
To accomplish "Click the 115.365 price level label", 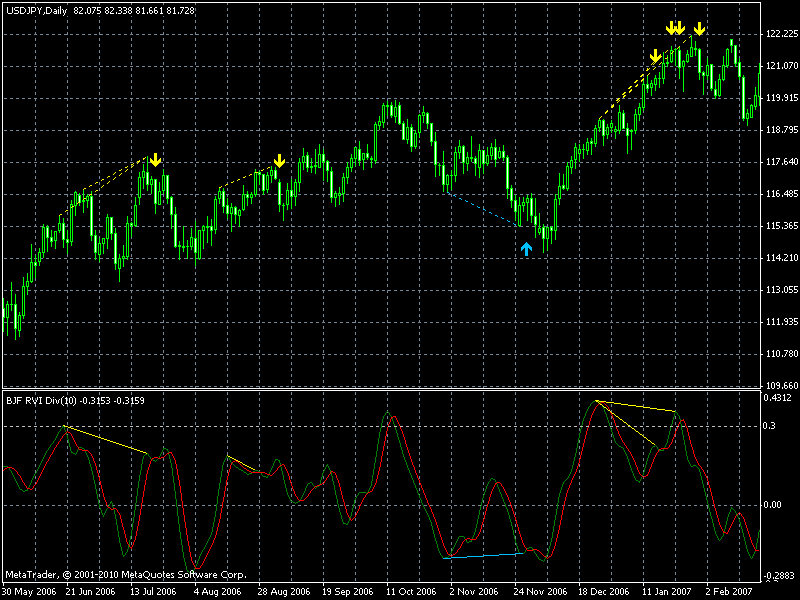I will (782, 226).
